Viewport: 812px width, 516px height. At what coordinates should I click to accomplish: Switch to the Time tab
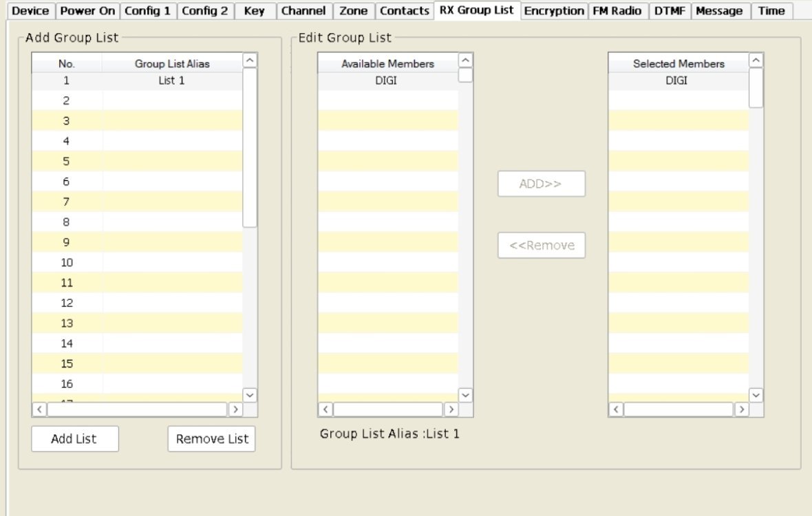click(771, 11)
